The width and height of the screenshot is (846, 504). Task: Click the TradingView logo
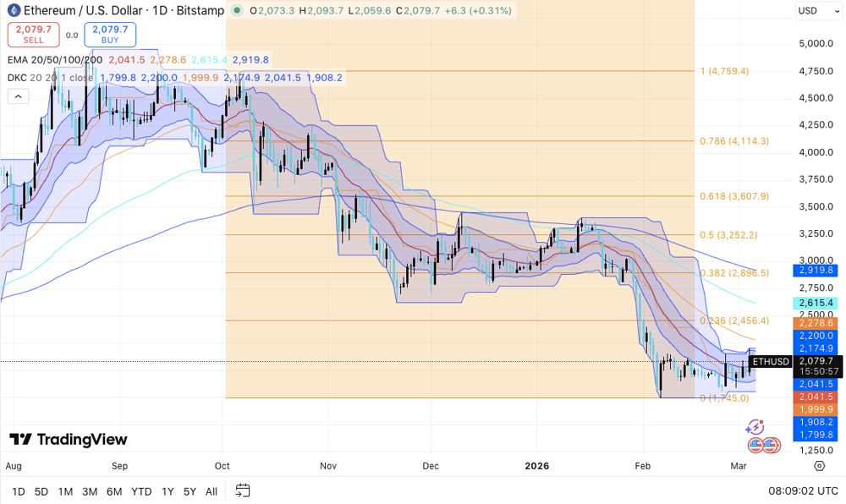pos(68,440)
